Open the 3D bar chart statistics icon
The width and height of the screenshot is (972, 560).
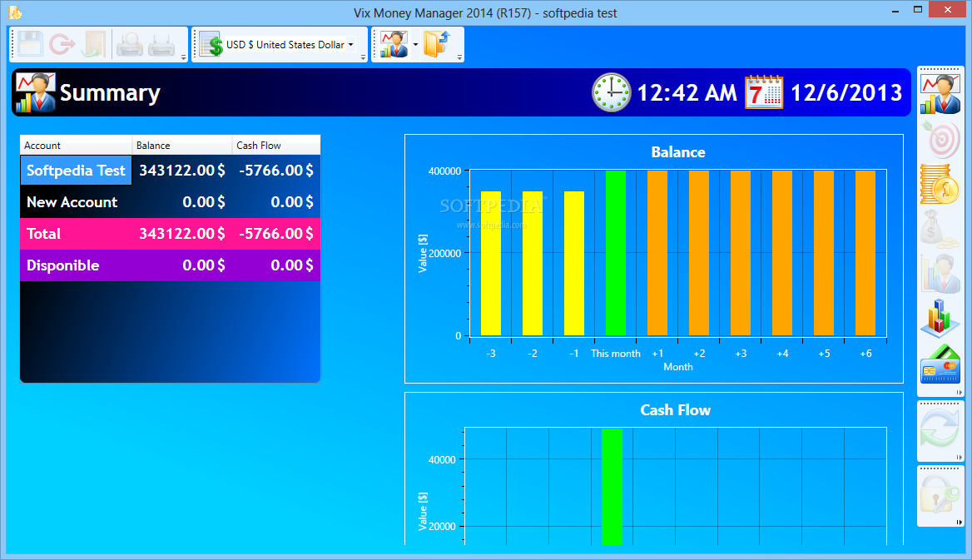pyautogui.click(x=940, y=318)
